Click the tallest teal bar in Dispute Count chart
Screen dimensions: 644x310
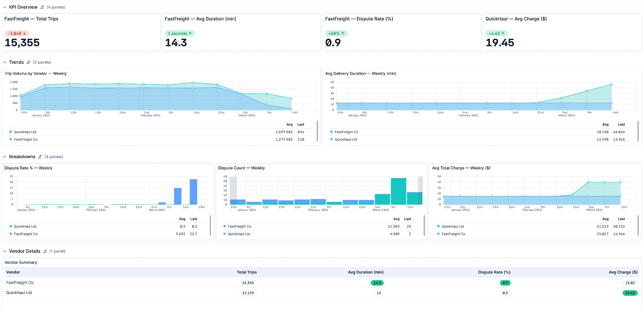398,191
